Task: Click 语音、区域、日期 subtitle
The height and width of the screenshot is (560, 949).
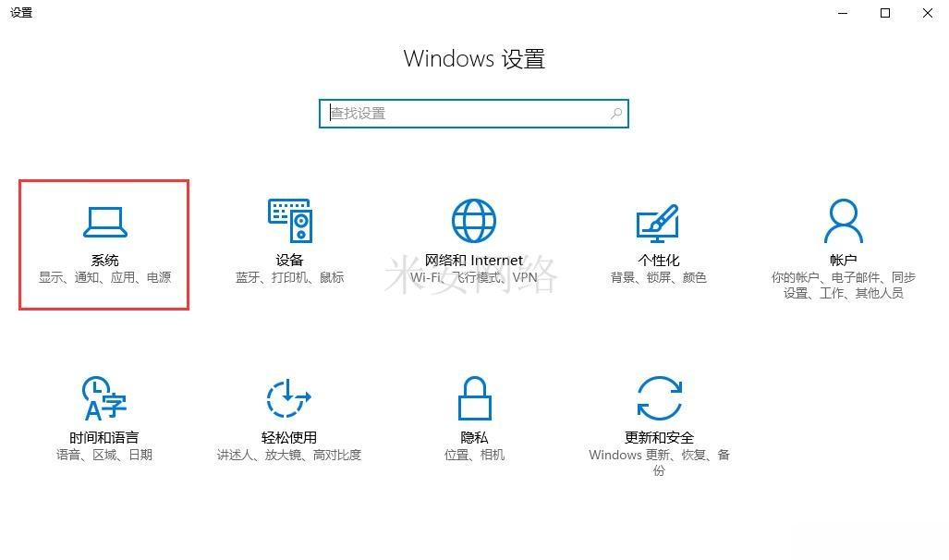Action: (104, 456)
